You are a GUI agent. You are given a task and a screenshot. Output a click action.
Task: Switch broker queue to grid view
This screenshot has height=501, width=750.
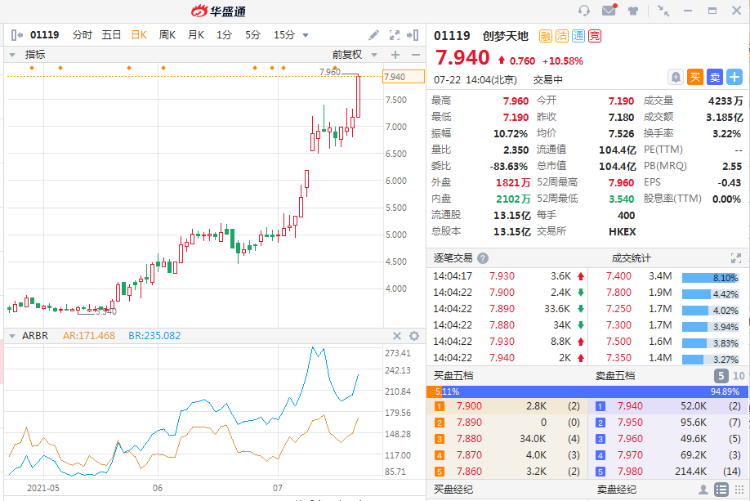coord(739,490)
